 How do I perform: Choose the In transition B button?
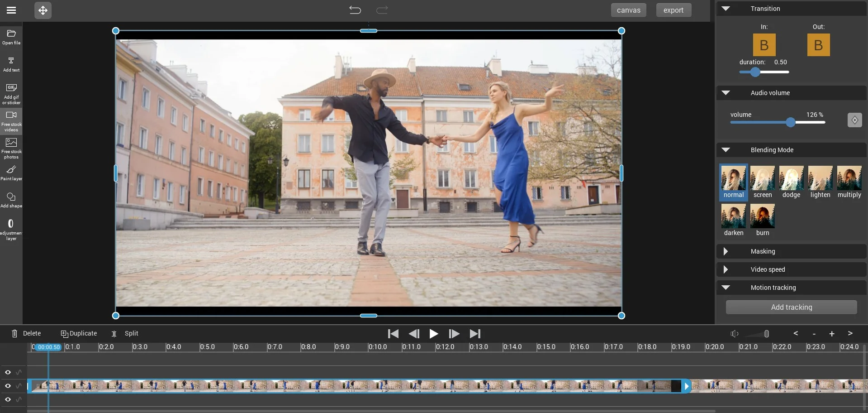point(764,45)
